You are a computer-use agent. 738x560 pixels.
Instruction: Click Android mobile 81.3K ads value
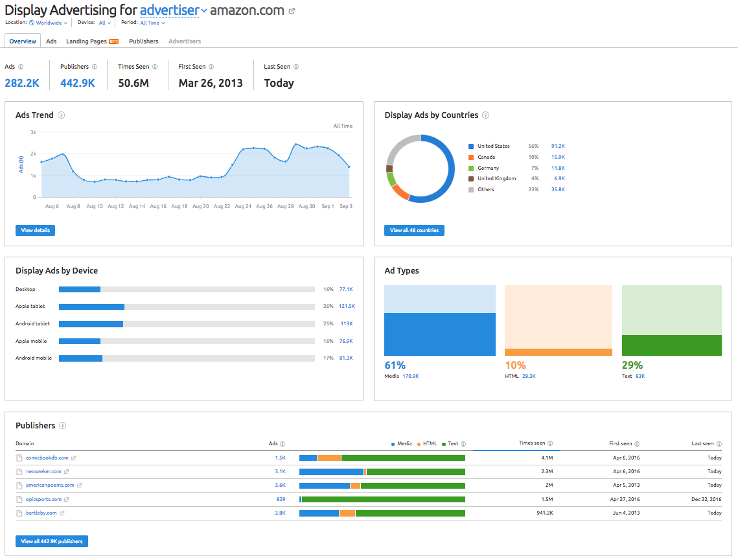(346, 358)
